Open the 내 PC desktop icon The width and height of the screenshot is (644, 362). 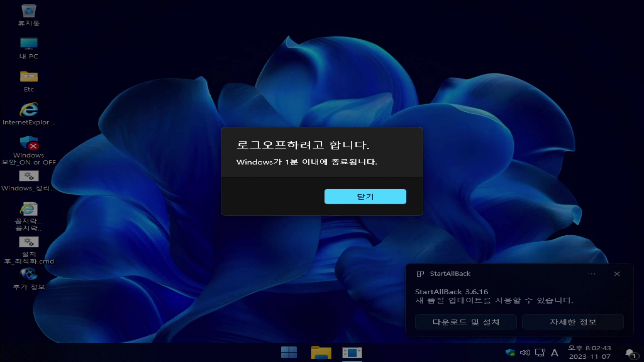click(x=29, y=44)
